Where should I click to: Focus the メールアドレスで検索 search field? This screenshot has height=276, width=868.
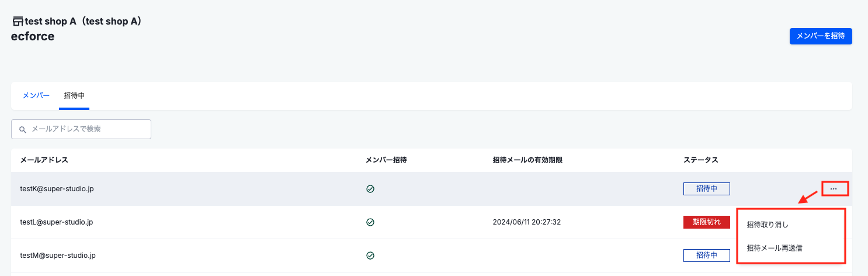81,129
